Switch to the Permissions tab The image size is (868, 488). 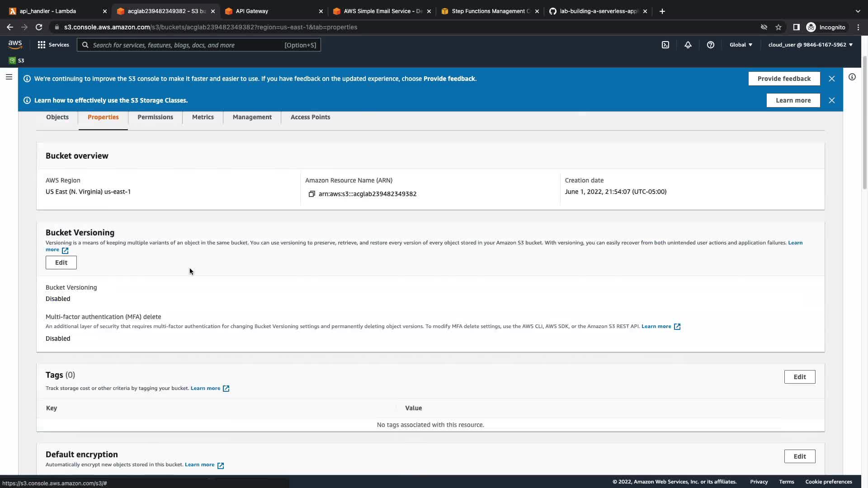155,117
